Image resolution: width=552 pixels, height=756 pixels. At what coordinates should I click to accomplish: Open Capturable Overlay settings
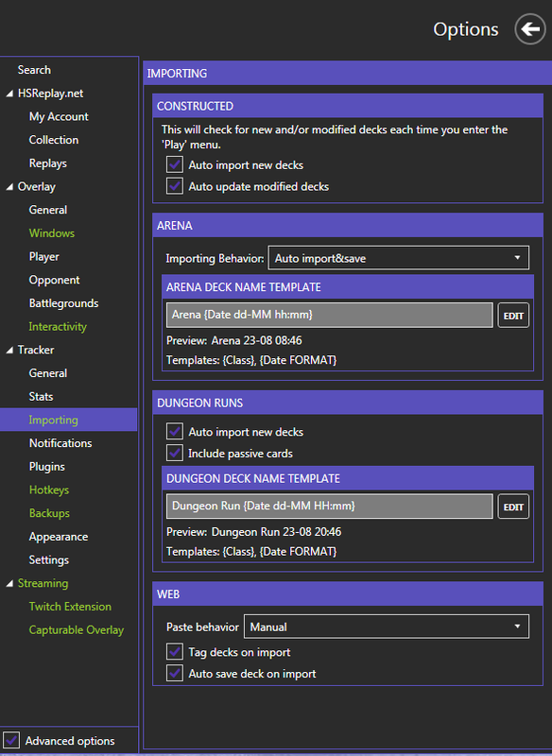click(77, 629)
